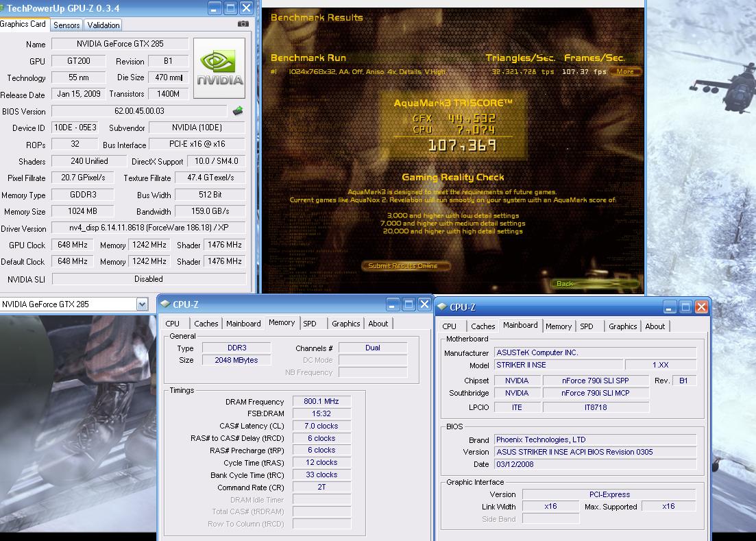Click the NVIDIA SLI Disabled field
The image size is (756, 541).
tap(149, 279)
